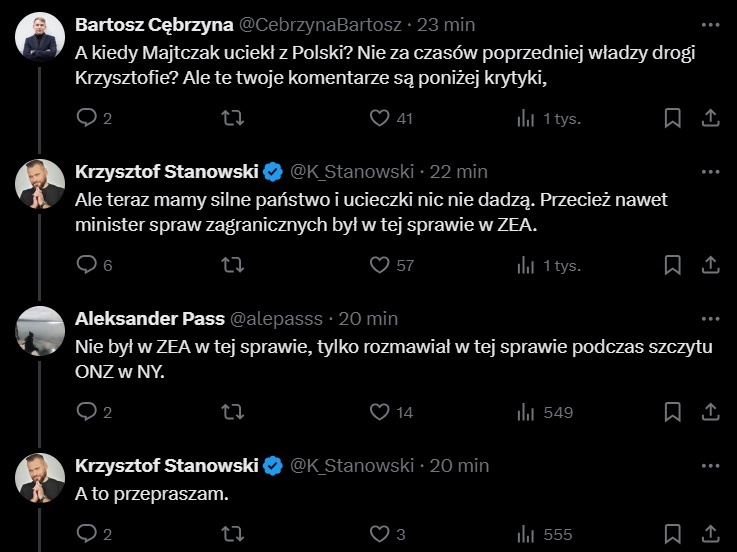Click Aleksander Pass's profile avatar
The image size is (737, 552).
click(41, 331)
